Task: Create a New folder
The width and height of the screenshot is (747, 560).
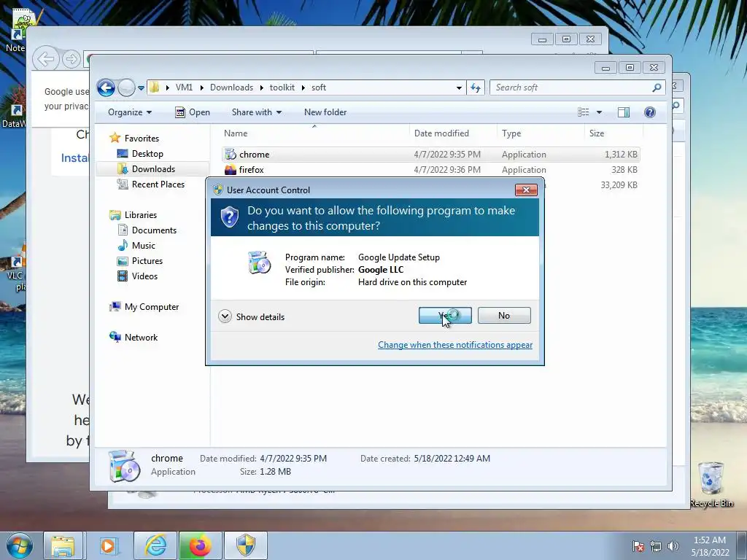Action: 325,112
